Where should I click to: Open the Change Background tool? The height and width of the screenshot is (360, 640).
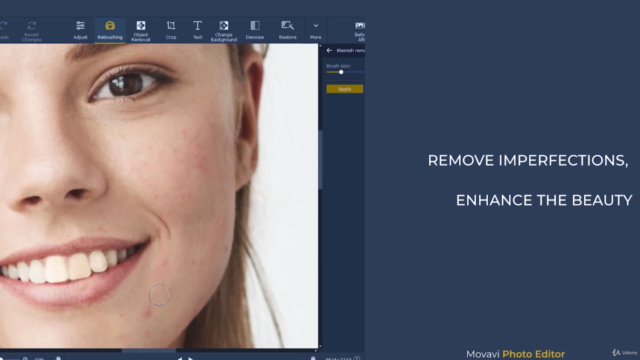pos(224,30)
